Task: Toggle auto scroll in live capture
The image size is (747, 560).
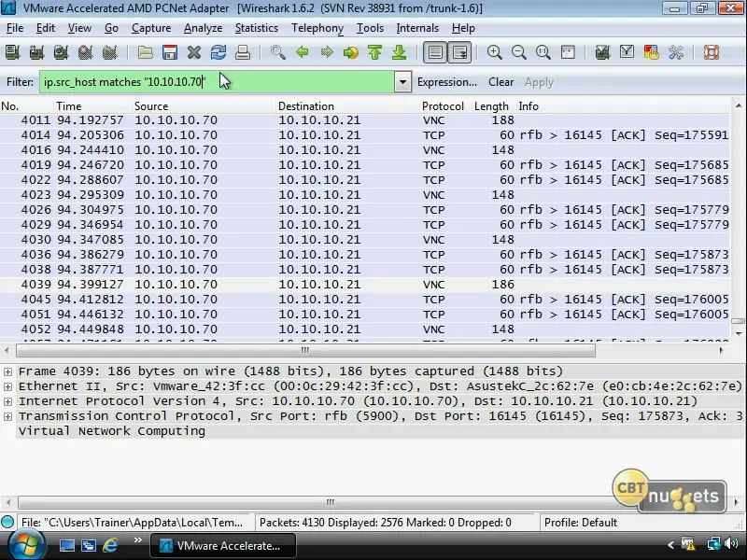Action: 459,52
